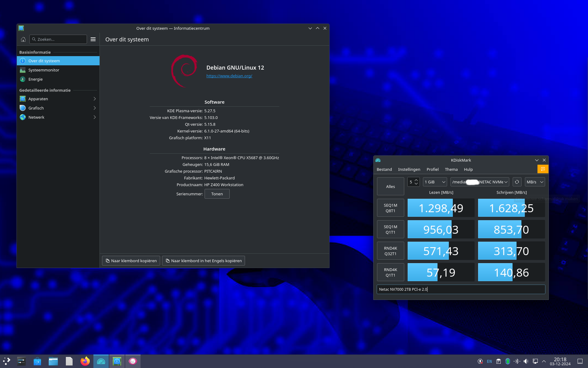
Task: Click the Debian swirl logo
Action: 184,71
